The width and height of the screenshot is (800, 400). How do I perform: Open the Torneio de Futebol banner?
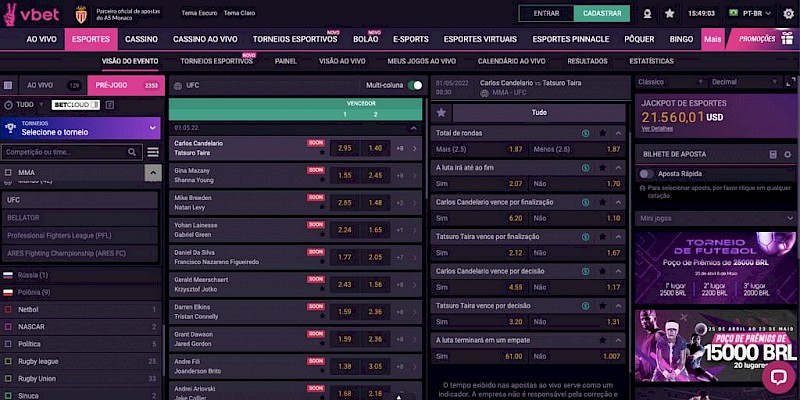pos(715,268)
